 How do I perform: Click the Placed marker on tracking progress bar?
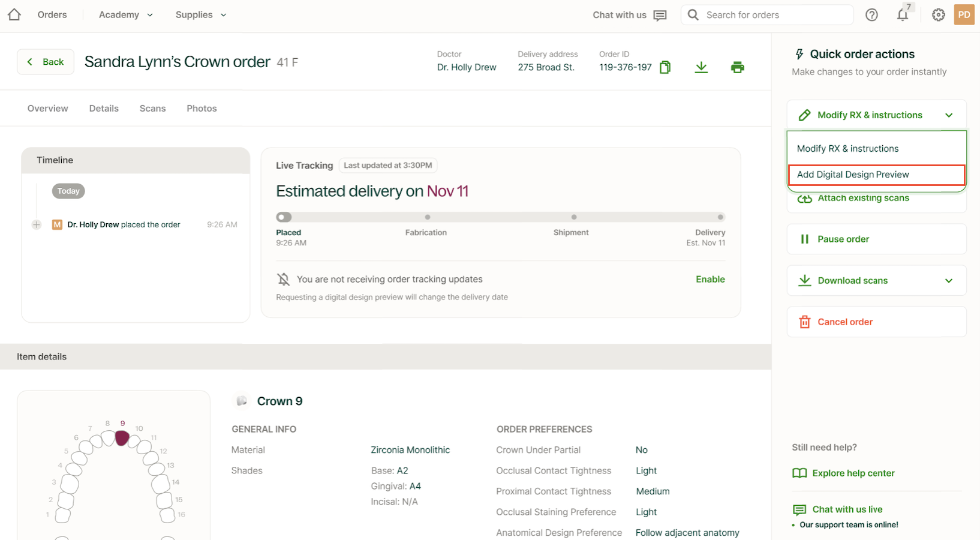point(284,217)
